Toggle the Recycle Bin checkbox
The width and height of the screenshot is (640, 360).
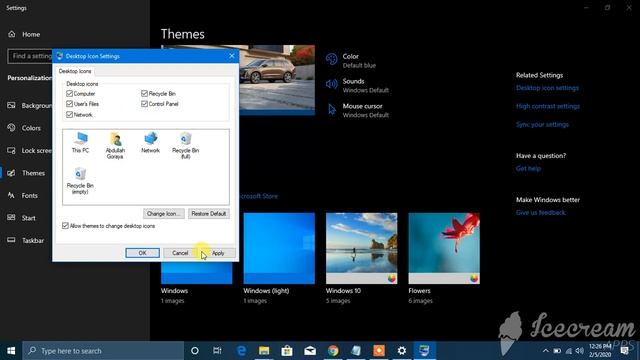pyautogui.click(x=144, y=93)
